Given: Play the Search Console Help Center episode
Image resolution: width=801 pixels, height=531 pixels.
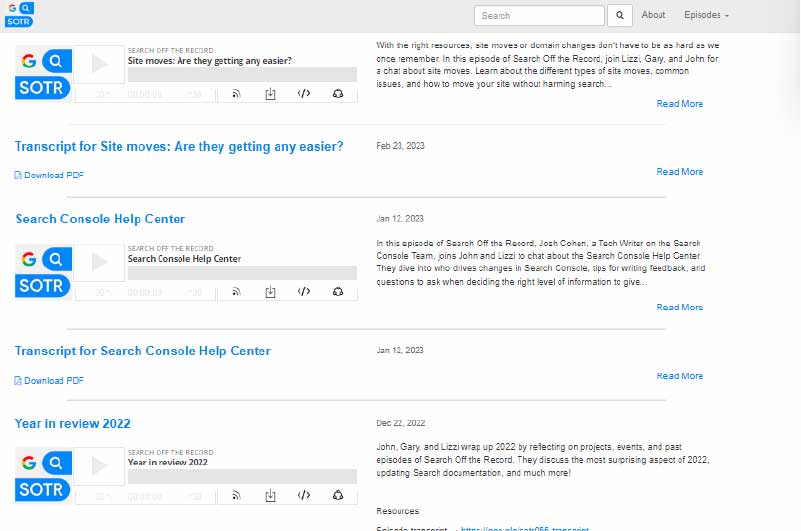Looking at the screenshot, I should click(100, 262).
